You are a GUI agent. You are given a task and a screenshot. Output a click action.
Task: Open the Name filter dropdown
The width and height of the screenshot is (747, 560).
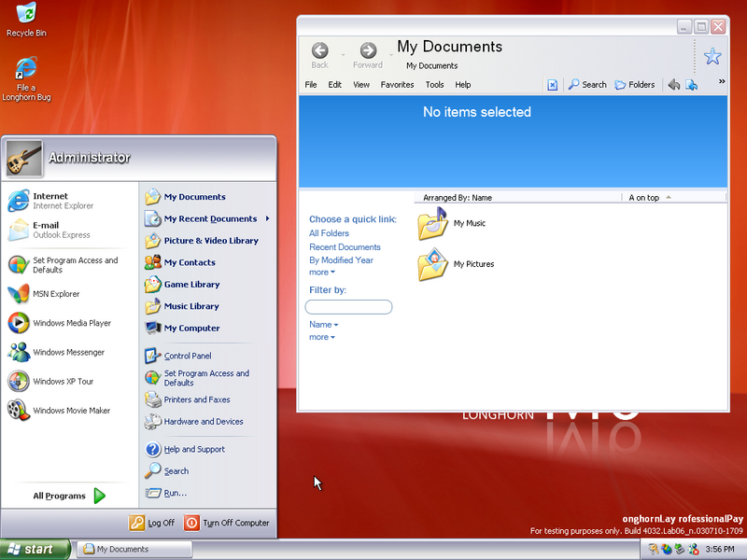[x=322, y=323]
